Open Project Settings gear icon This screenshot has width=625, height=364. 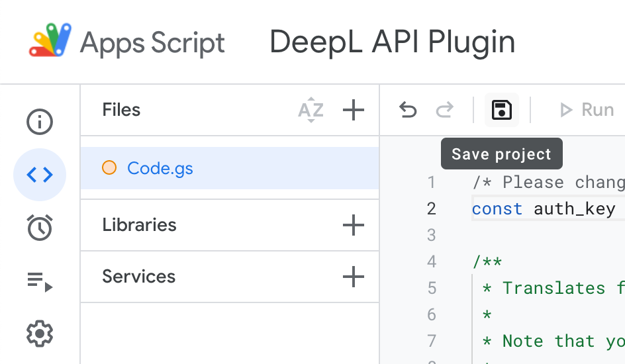[x=40, y=333]
